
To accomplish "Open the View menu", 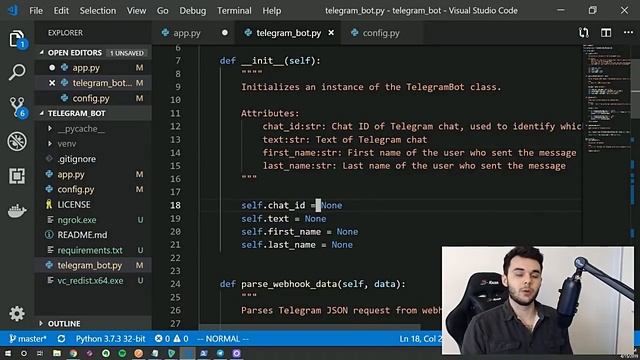I will (x=136, y=11).
